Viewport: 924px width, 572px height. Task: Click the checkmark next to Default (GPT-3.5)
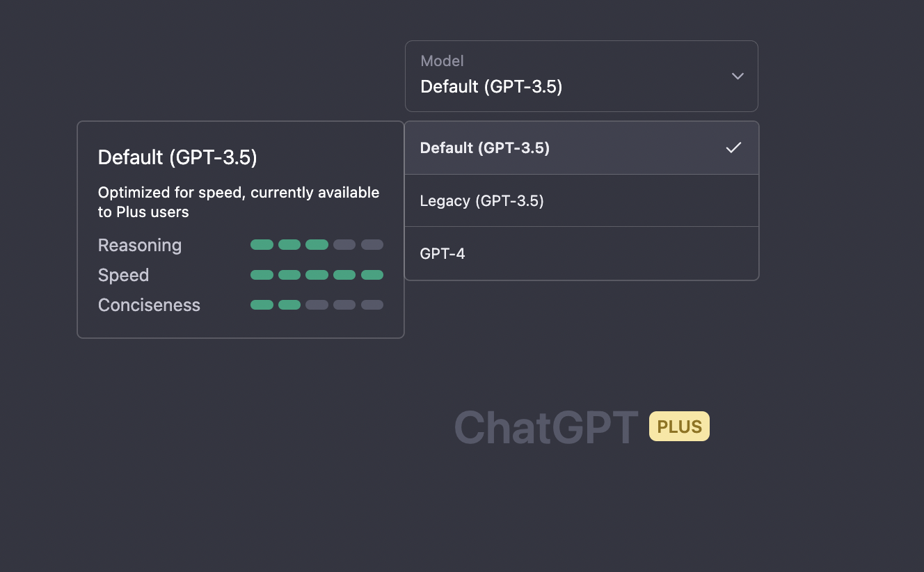733,148
